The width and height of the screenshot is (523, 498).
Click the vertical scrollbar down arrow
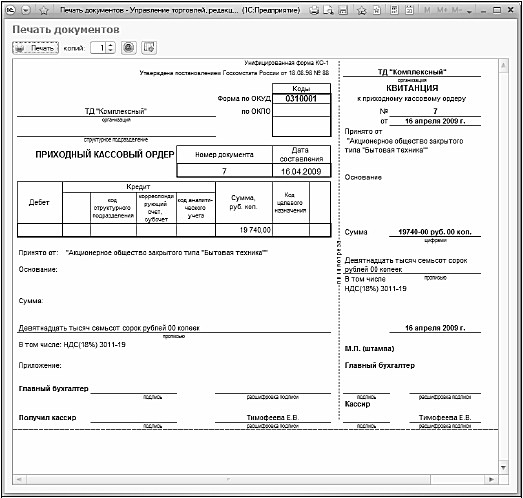503,467
